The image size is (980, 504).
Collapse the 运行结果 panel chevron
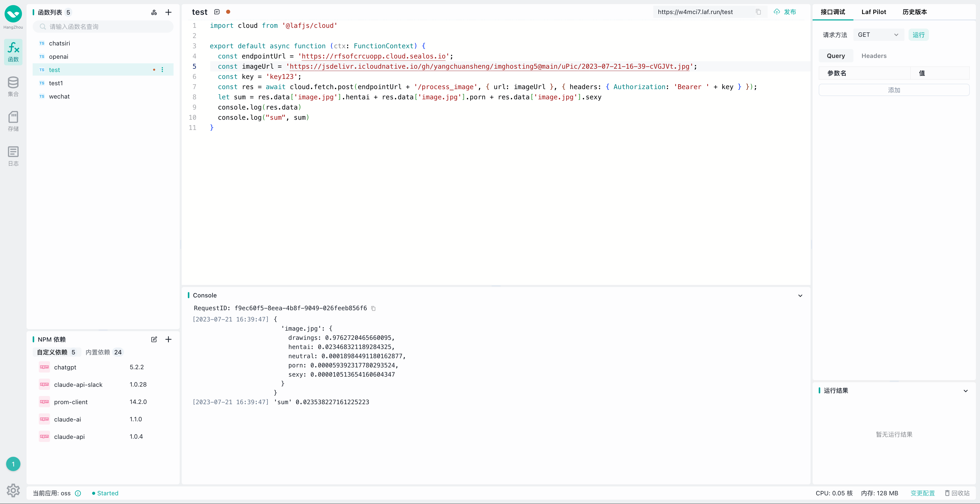tap(965, 391)
